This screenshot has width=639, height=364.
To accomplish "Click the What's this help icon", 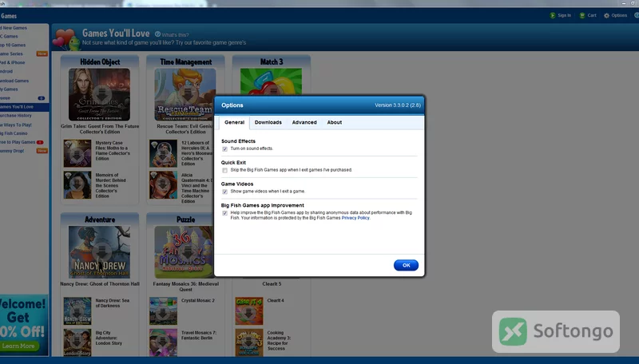I will click(x=157, y=34).
